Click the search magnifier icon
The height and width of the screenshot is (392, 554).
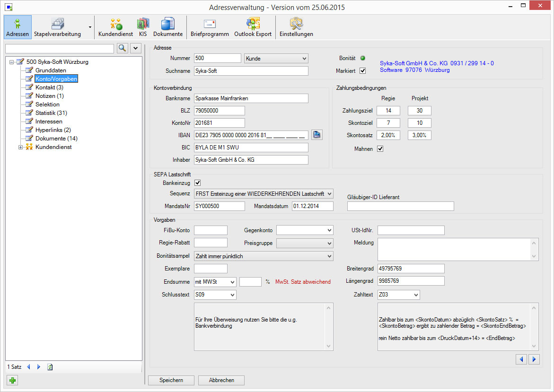pyautogui.click(x=122, y=48)
